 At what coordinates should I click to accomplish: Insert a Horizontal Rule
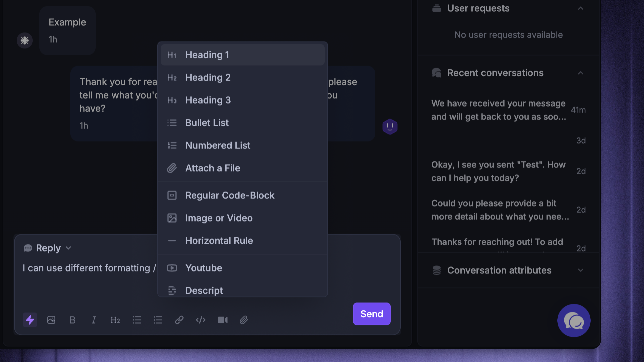(x=243, y=240)
